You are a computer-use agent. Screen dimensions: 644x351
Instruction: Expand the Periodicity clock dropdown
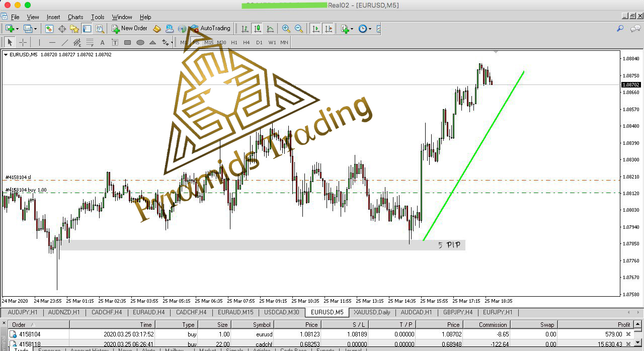[x=370, y=29]
